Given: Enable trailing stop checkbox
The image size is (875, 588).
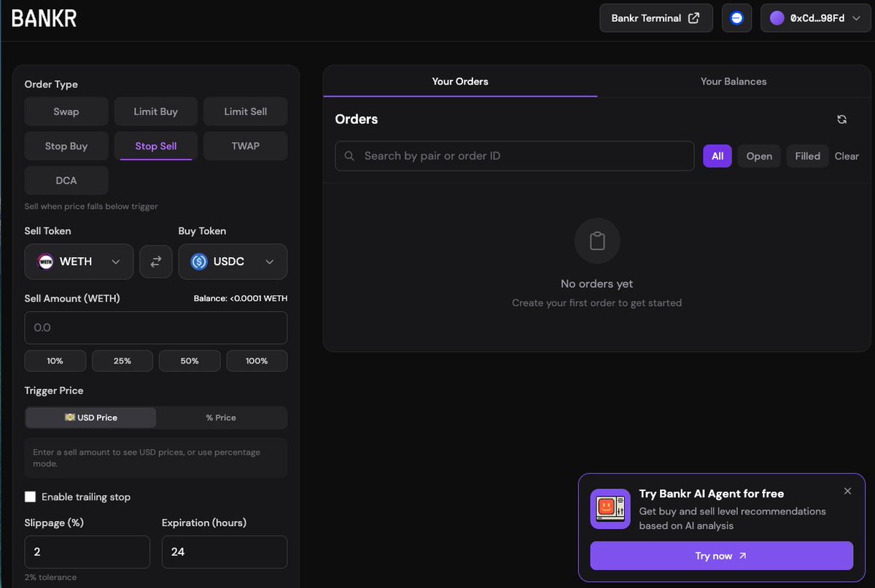Looking at the screenshot, I should click(30, 497).
